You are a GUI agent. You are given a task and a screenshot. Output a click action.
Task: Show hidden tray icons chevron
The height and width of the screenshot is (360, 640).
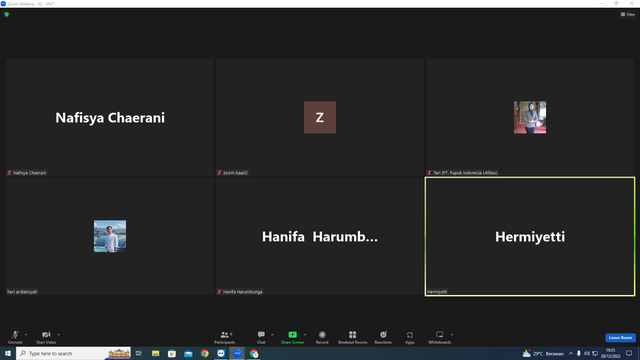(x=571, y=353)
